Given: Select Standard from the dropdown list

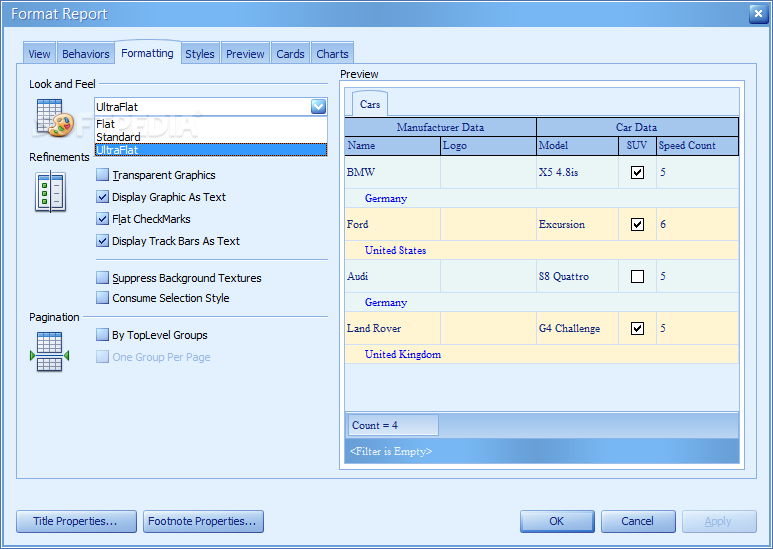Looking at the screenshot, I should coord(211,137).
